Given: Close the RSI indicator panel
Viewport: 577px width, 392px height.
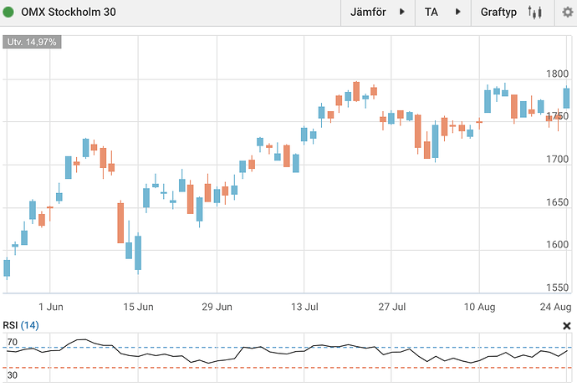Looking at the screenshot, I should [566, 326].
